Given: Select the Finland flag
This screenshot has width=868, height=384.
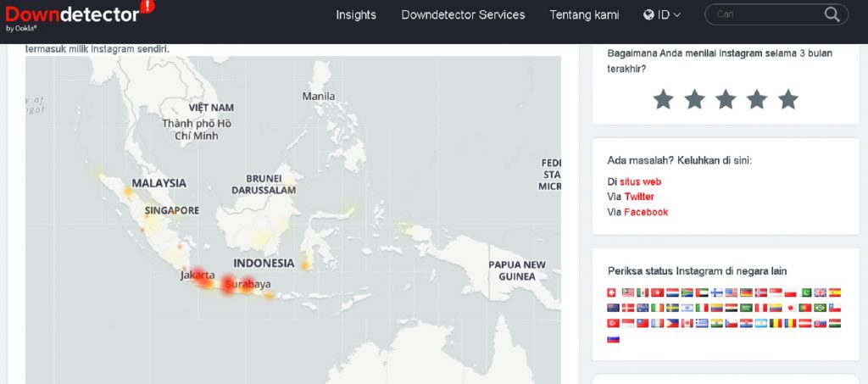Looking at the screenshot, I should (x=717, y=292).
